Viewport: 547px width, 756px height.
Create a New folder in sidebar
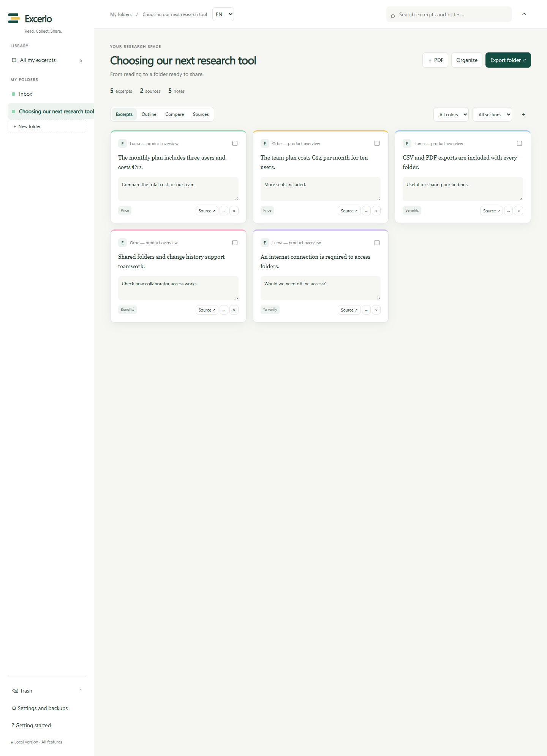[47, 127]
